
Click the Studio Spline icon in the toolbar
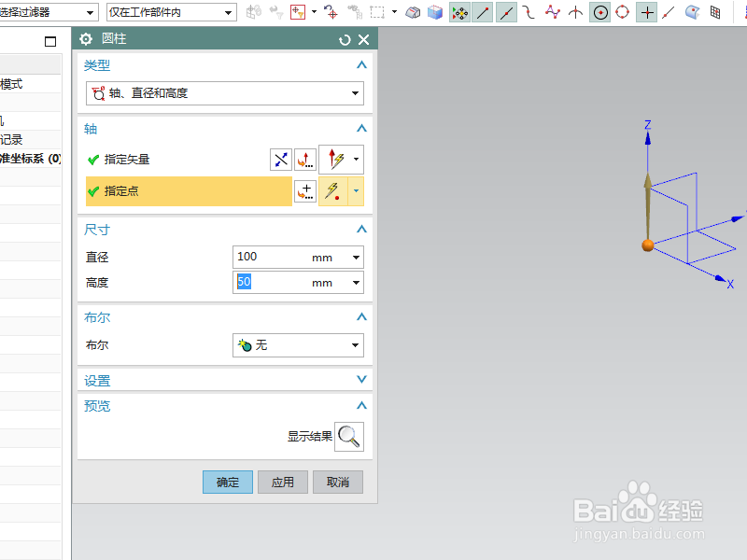point(555,12)
